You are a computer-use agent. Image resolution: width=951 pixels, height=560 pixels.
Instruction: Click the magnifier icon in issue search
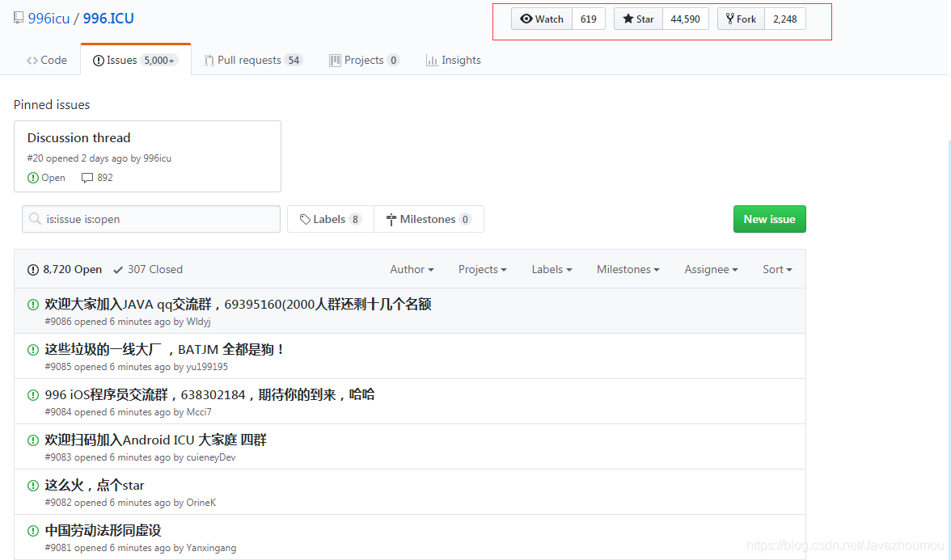[x=36, y=219]
